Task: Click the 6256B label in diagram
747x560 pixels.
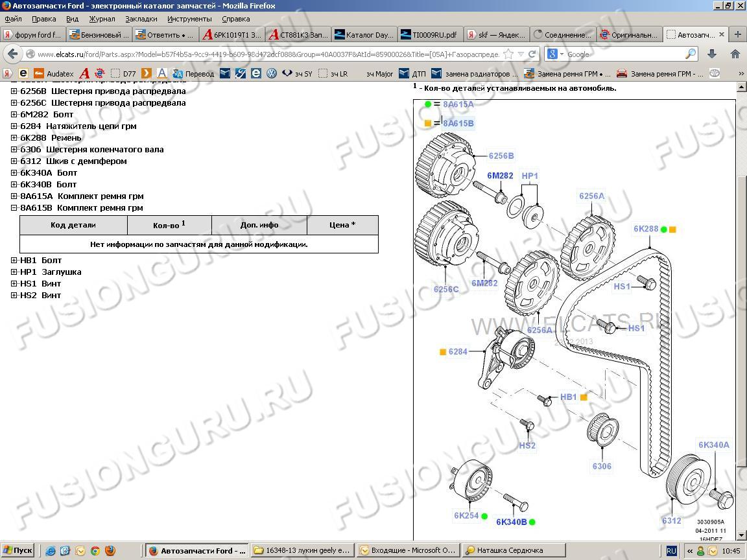Action: [501, 156]
